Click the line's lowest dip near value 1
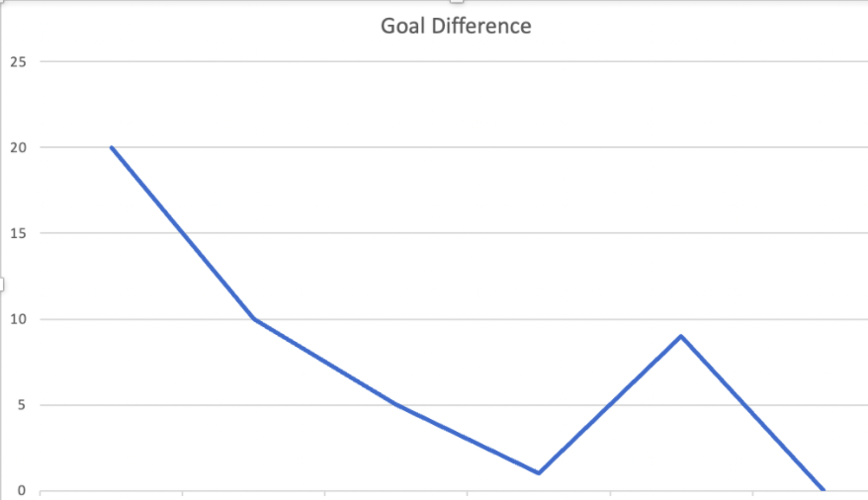868x500 pixels. 539,473
